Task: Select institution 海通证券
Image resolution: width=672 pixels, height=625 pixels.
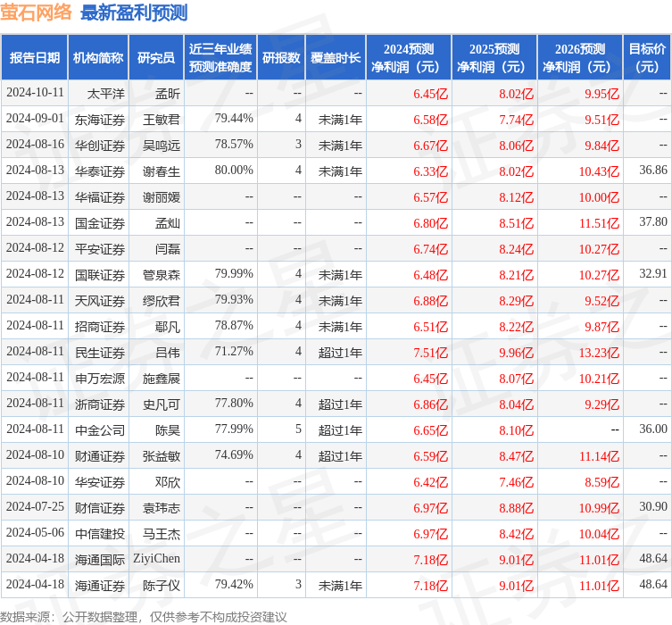Action: pos(99,586)
